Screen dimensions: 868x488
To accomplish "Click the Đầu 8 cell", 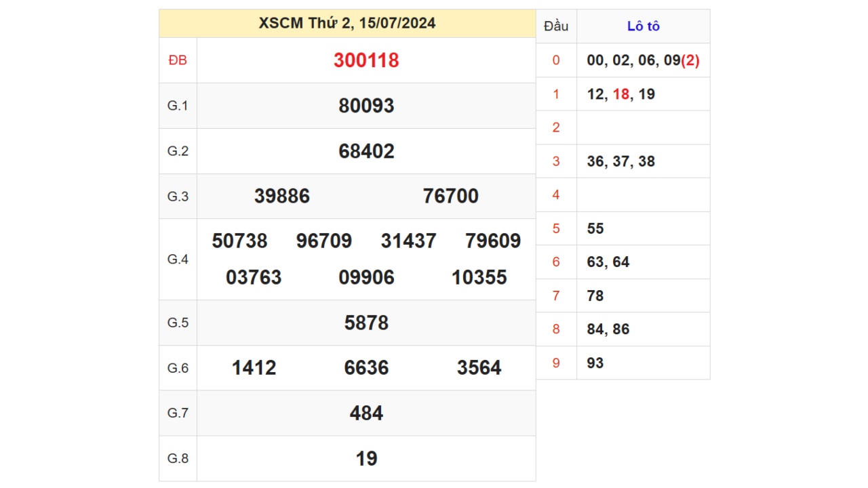I will coord(556,329).
